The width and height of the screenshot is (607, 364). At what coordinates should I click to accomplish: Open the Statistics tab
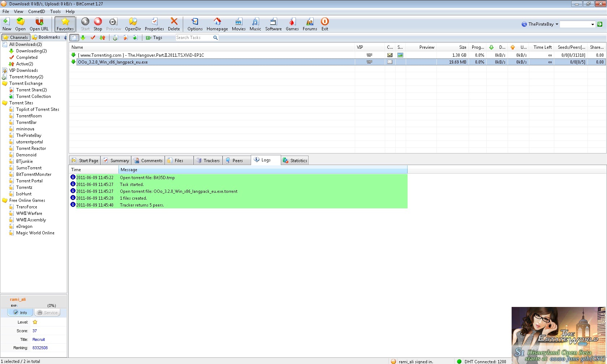click(295, 161)
